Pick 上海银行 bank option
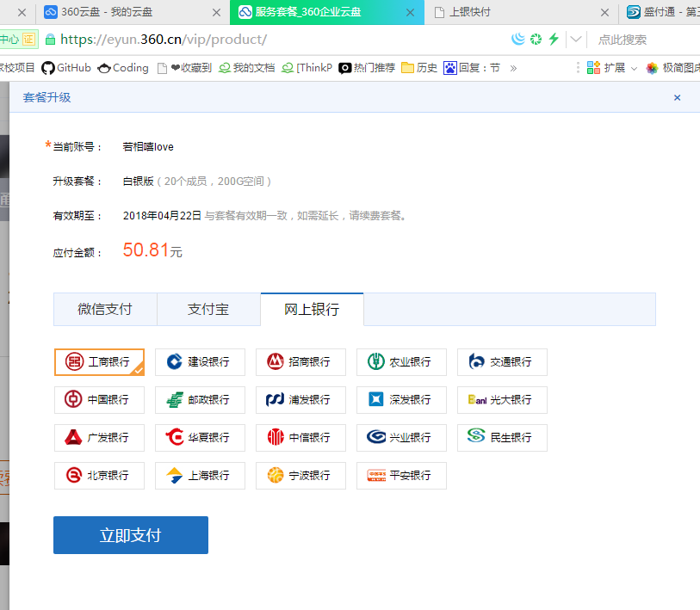 (200, 476)
